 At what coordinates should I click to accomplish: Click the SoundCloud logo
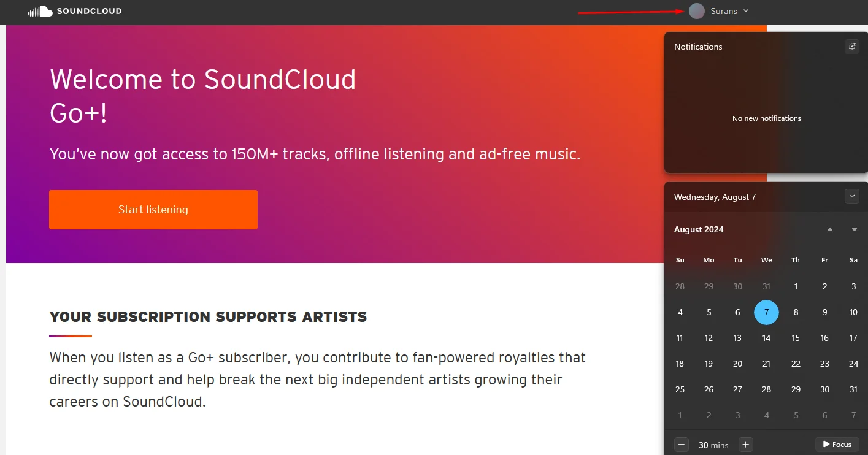[75, 11]
